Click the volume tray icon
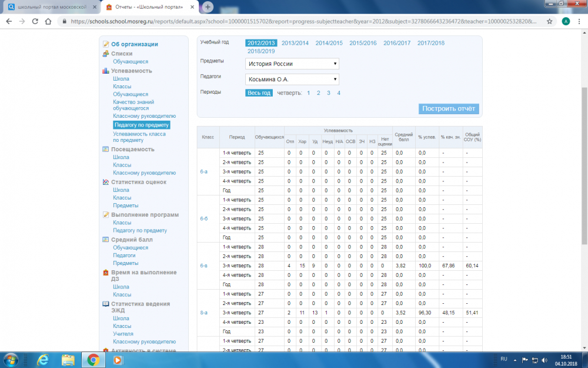The height and width of the screenshot is (368, 588). point(544,360)
